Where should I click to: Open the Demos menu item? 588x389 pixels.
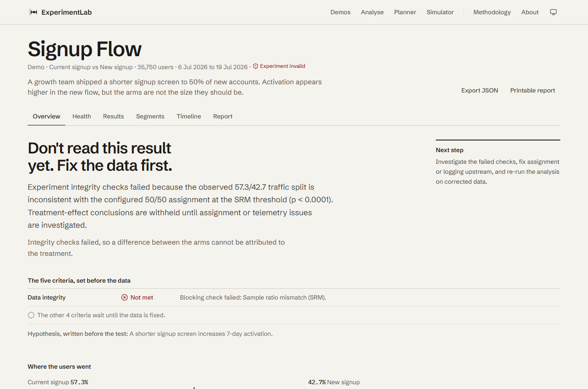(x=340, y=12)
